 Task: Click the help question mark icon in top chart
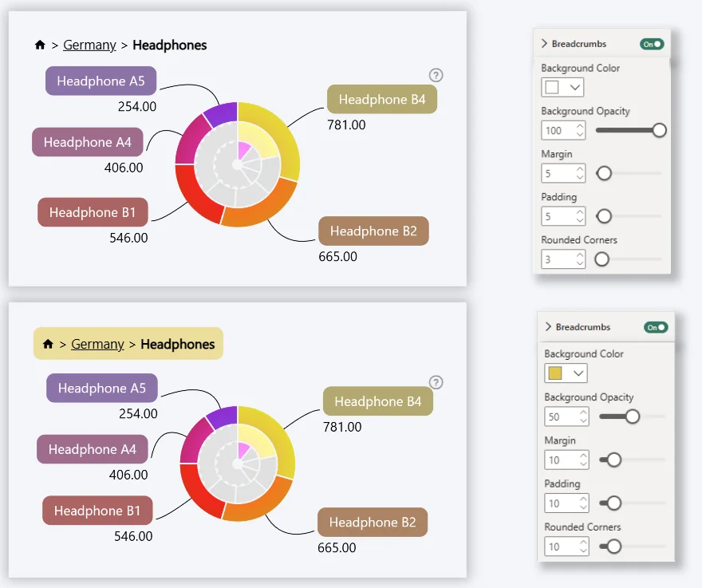pos(436,76)
